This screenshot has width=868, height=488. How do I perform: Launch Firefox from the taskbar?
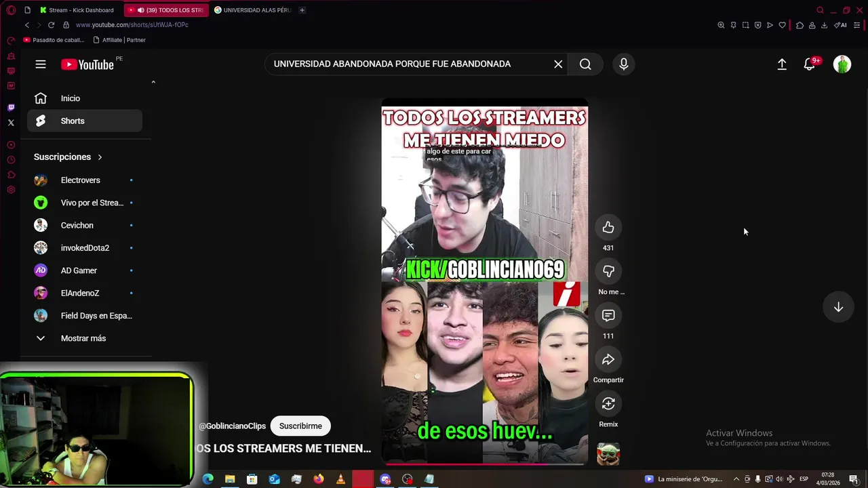tap(319, 479)
